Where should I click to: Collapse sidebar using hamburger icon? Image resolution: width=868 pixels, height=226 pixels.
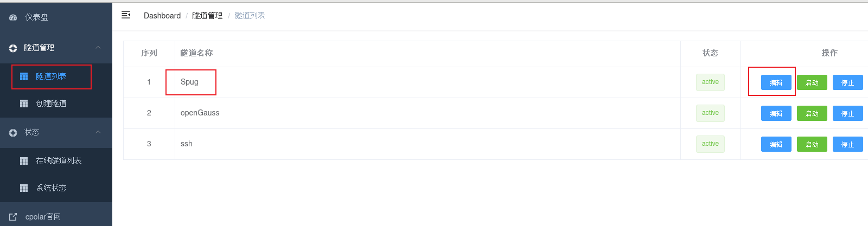126,15
